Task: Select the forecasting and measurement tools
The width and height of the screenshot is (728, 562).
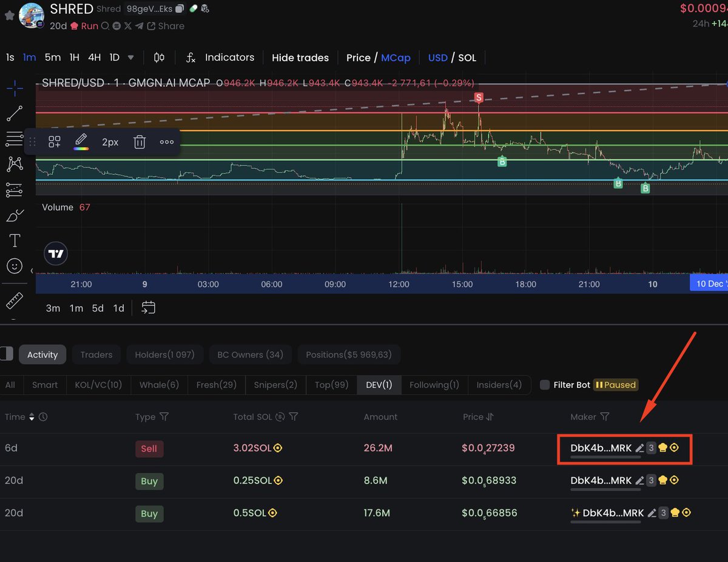Action: coord(15,190)
